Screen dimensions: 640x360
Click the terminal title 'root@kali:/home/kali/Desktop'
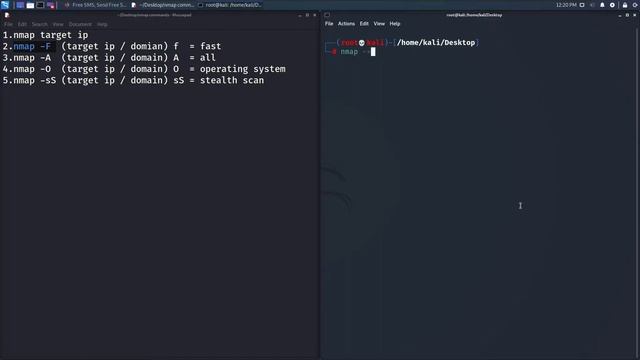474,15
